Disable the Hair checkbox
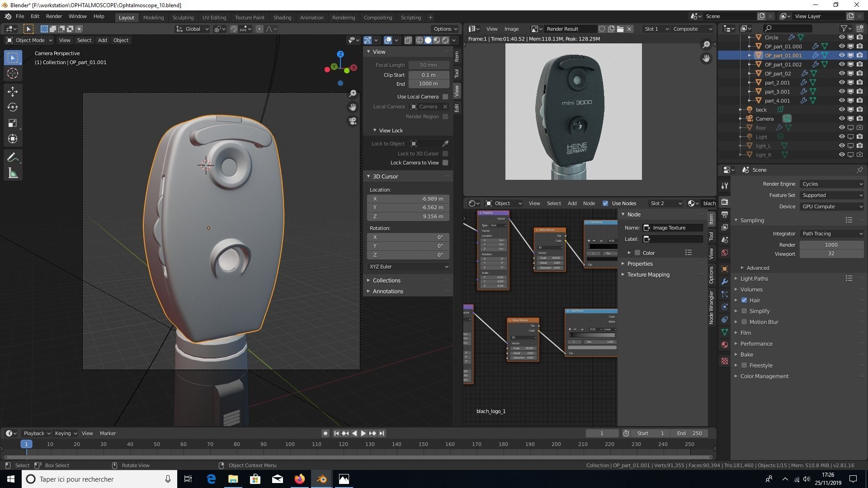This screenshot has height=488, width=868. tap(744, 300)
